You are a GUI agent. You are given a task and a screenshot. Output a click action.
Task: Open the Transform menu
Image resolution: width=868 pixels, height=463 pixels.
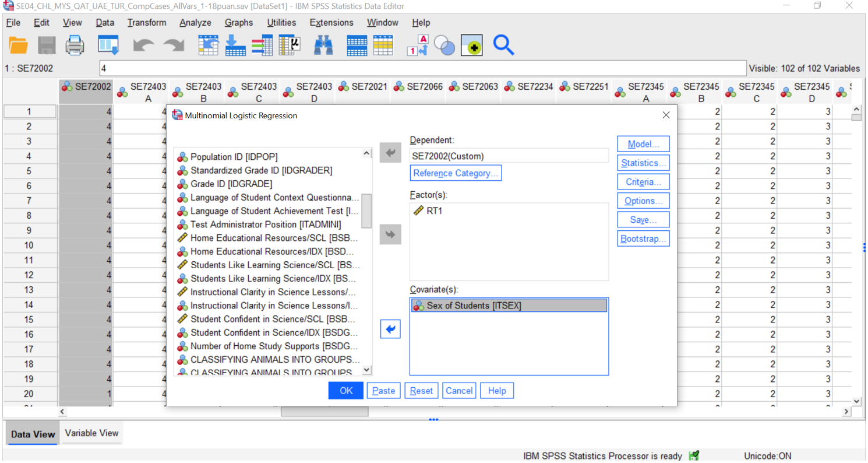click(x=147, y=23)
